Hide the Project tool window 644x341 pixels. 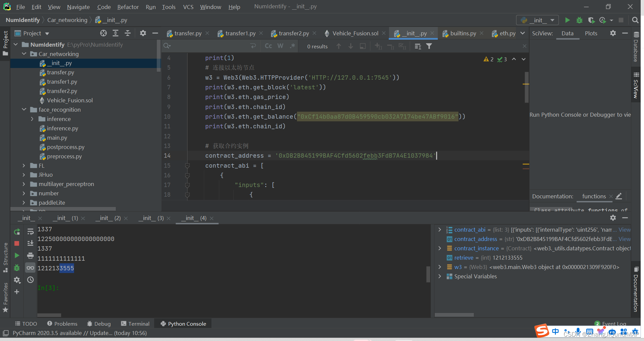click(155, 33)
